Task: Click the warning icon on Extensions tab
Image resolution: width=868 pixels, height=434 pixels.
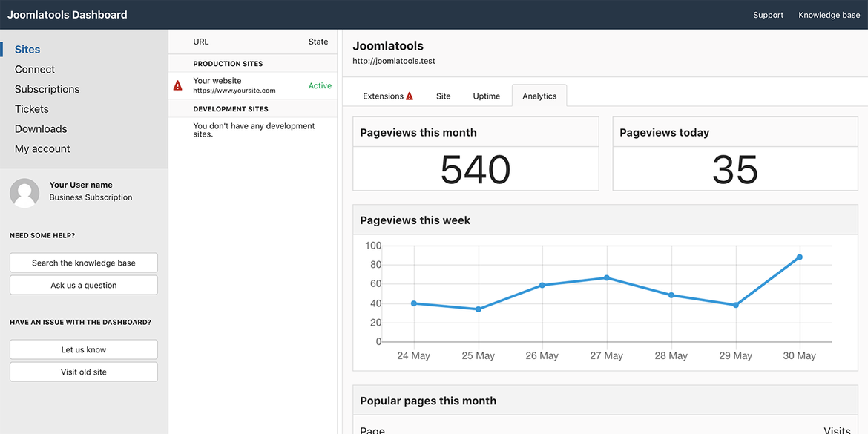Action: [410, 96]
